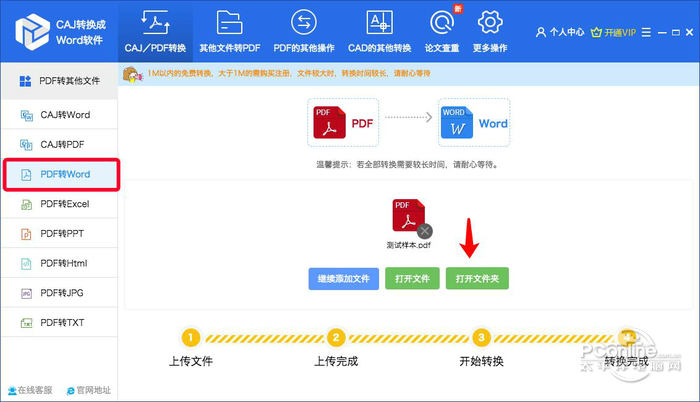Click the CAJ转换成Word软件 logo
Image resolution: width=700 pixels, height=402 pixels.
[60, 31]
